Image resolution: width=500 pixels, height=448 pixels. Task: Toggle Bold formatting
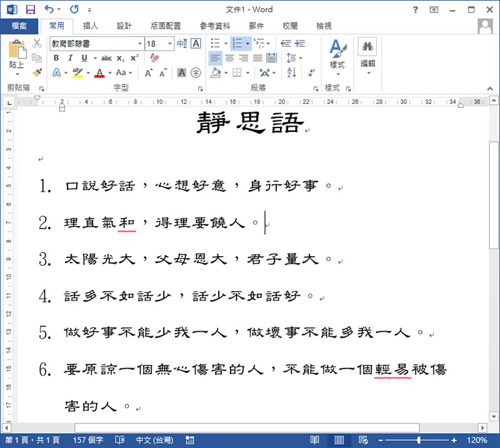coord(56,58)
